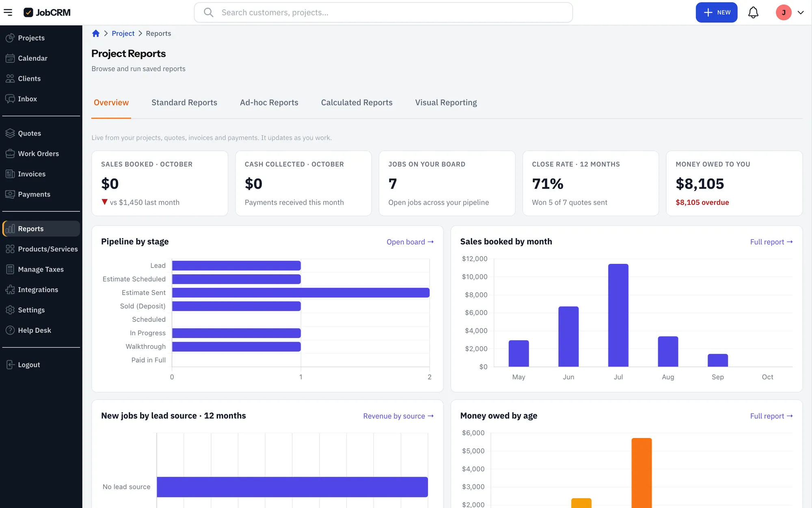Image resolution: width=812 pixels, height=508 pixels.
Task: Click the Work Orders sidebar icon
Action: pyautogui.click(x=10, y=154)
